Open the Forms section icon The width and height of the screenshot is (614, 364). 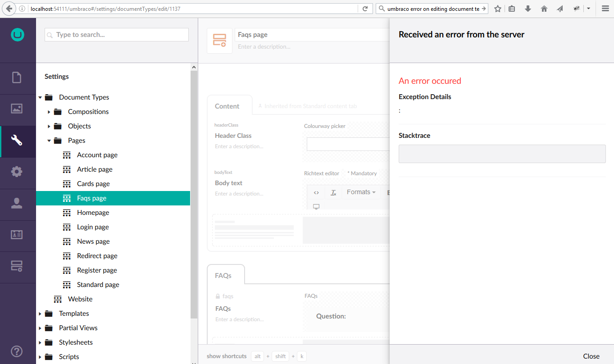[17, 266]
